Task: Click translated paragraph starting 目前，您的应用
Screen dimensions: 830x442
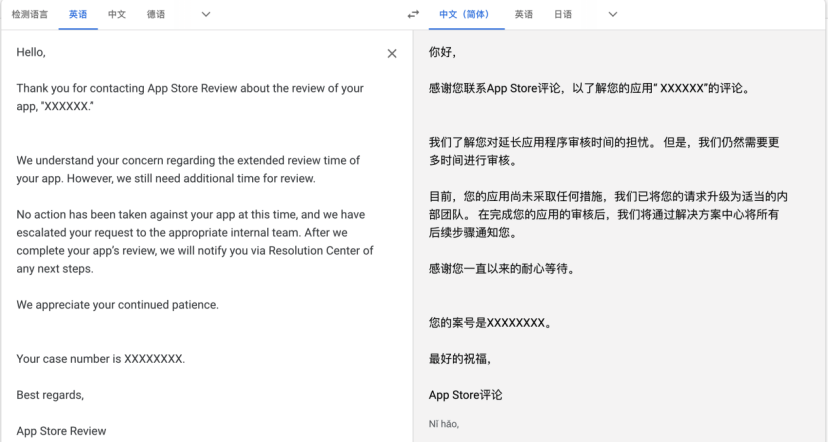Action: [x=608, y=214]
